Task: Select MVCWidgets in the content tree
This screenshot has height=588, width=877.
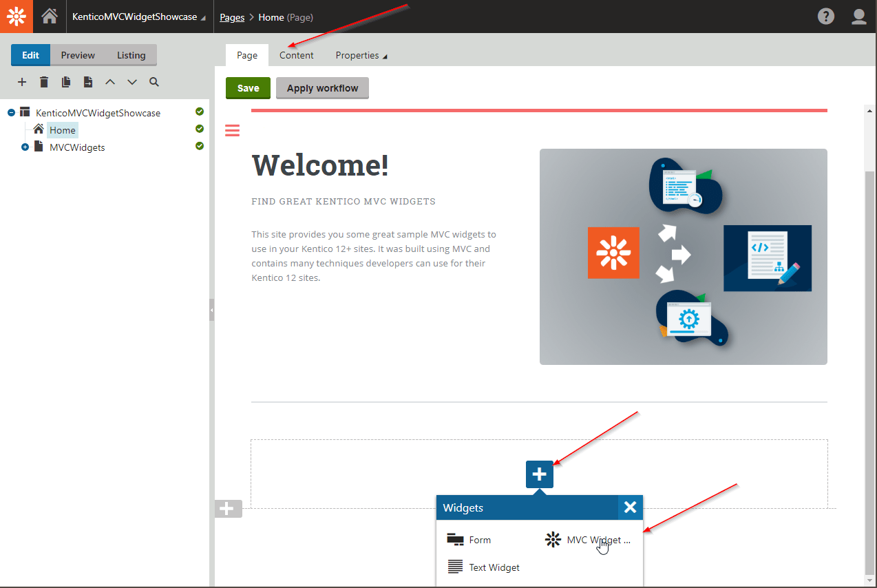Action: (x=77, y=147)
